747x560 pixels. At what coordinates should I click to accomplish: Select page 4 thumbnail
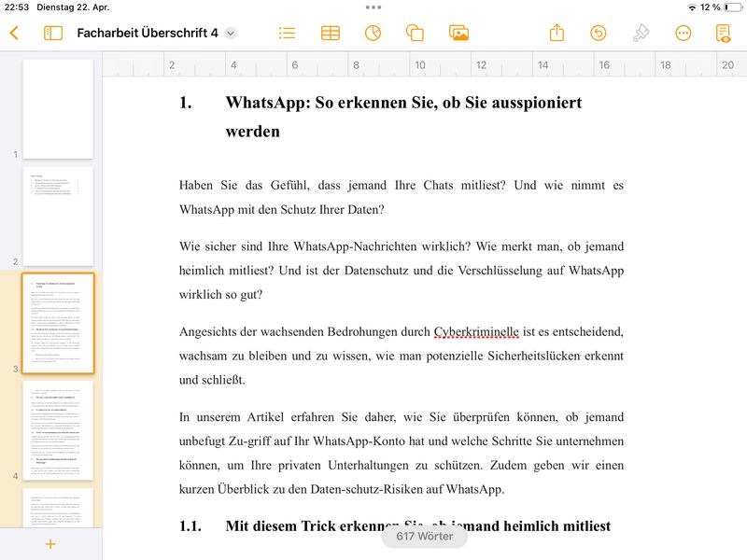[58, 430]
